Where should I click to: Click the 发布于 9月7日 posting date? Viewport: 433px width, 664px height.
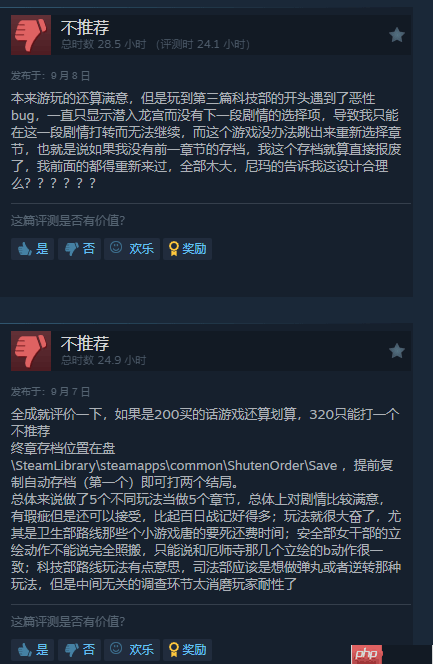(x=50, y=392)
